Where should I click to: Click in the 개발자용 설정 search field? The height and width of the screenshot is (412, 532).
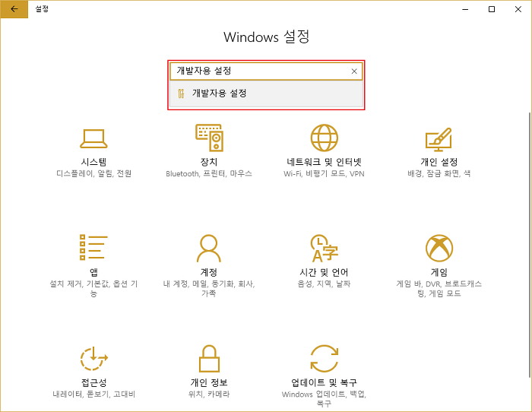coord(266,71)
